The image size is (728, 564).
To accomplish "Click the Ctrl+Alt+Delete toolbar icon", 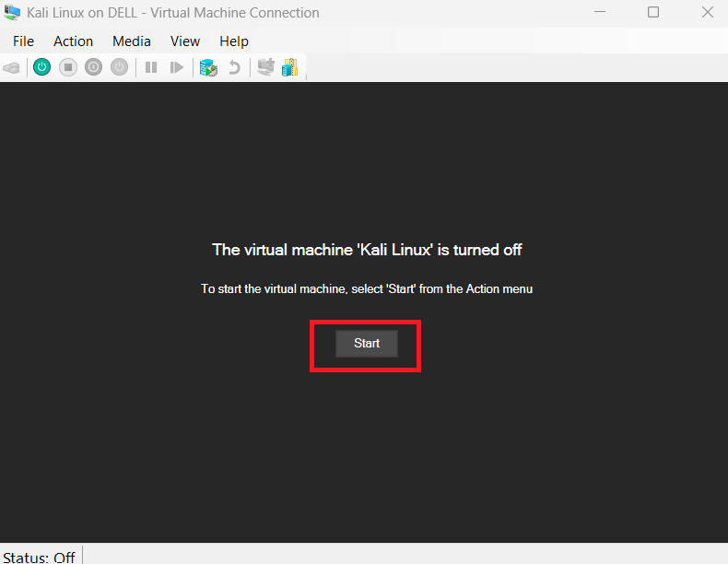I will pos(12,68).
